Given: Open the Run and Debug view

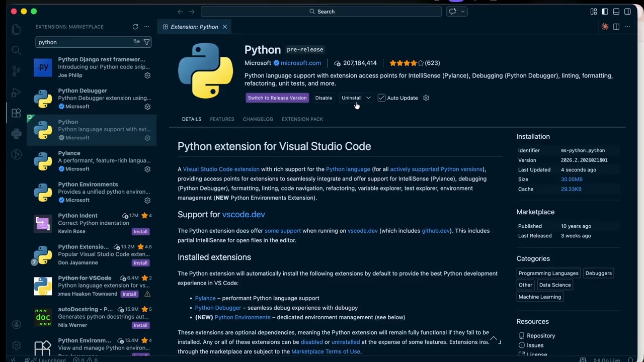Looking at the screenshot, I should click(16, 92).
